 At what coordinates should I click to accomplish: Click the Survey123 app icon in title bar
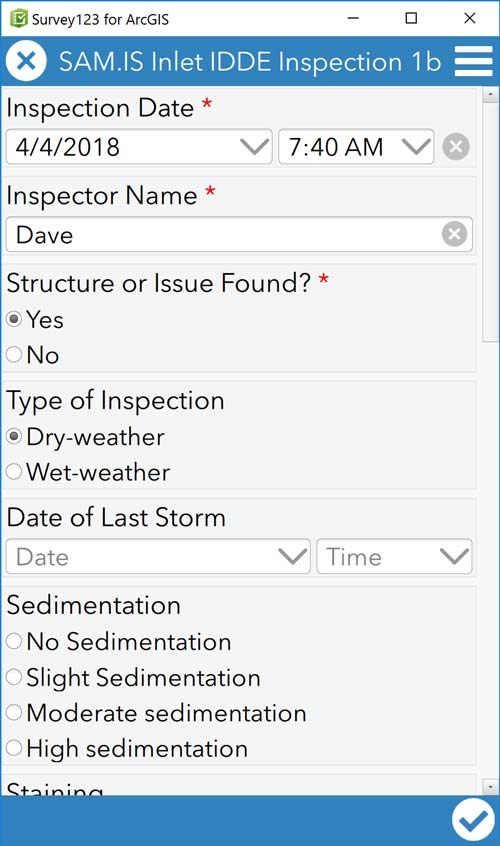point(19,19)
